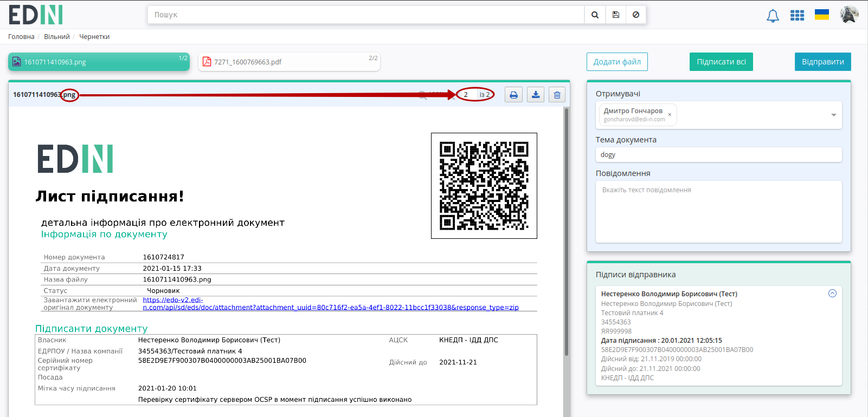Screen dimensions: 868x417
Task: Delete the document with trash icon
Action: click(557, 95)
